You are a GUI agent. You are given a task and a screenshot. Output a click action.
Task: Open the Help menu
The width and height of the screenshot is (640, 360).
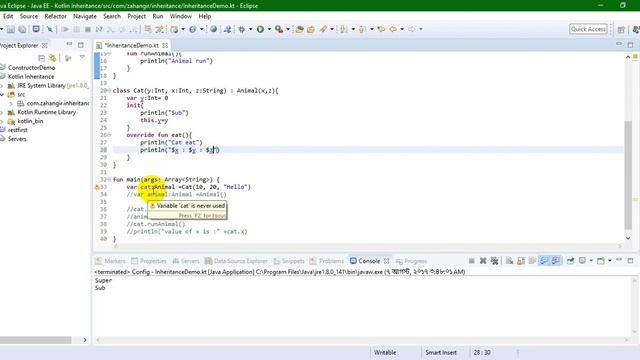[x=204, y=16]
